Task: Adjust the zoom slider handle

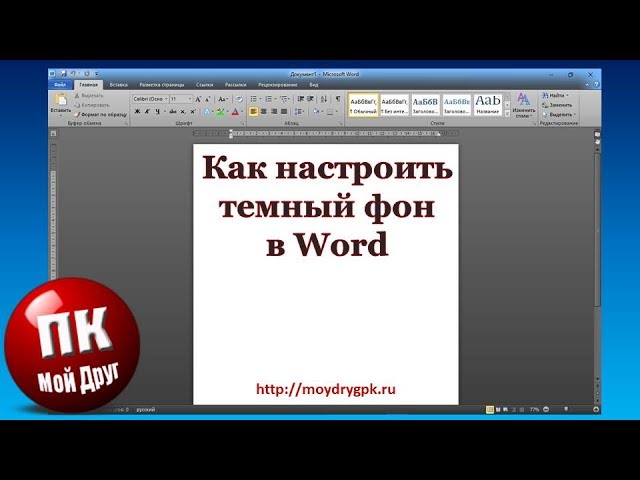Action: (x=566, y=409)
